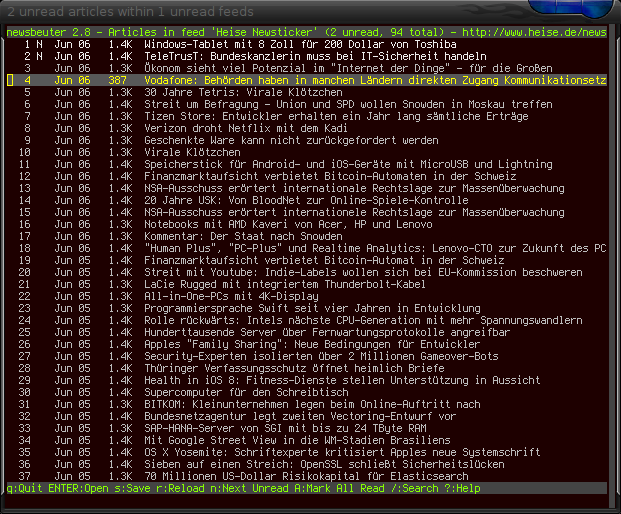Click the heise.de feed URL in header
Image resolution: width=621 pixels, height=514 pixels.
pos(534,32)
